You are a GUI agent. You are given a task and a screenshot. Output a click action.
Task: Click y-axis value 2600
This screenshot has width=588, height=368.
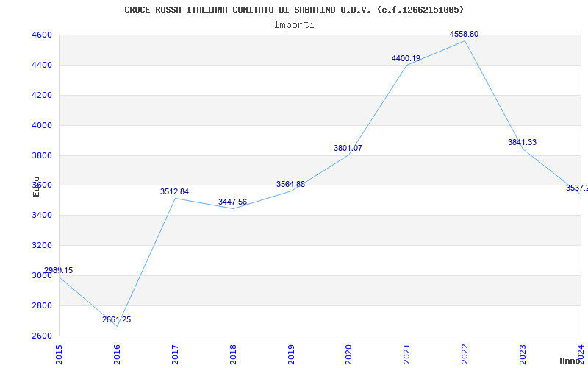coord(42,336)
